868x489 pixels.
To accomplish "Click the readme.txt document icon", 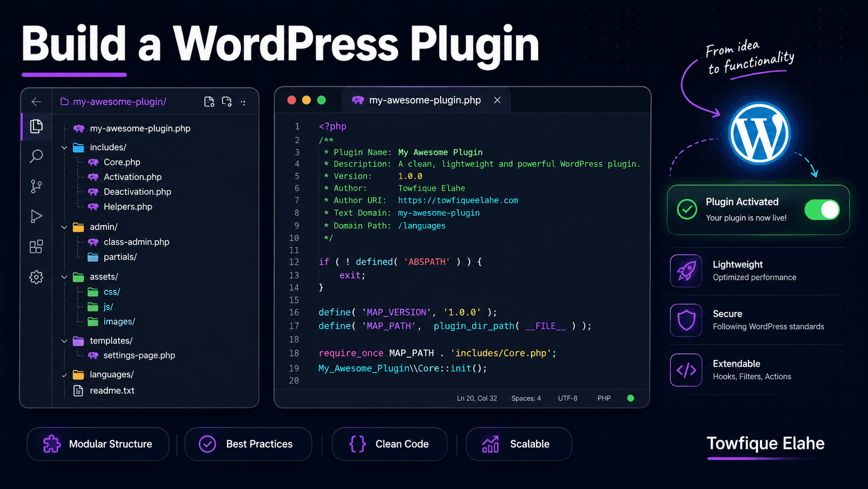I will [78, 390].
